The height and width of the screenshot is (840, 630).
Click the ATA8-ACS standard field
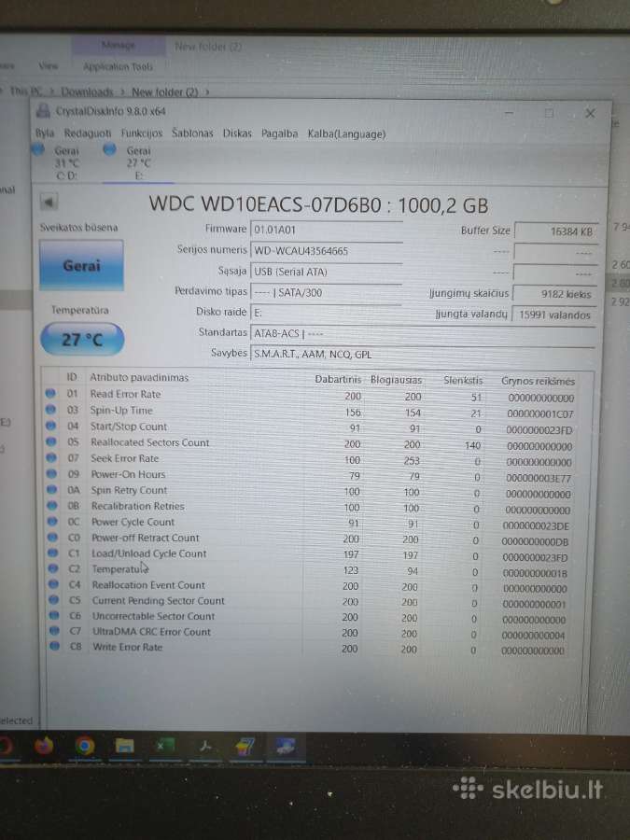coord(422,333)
